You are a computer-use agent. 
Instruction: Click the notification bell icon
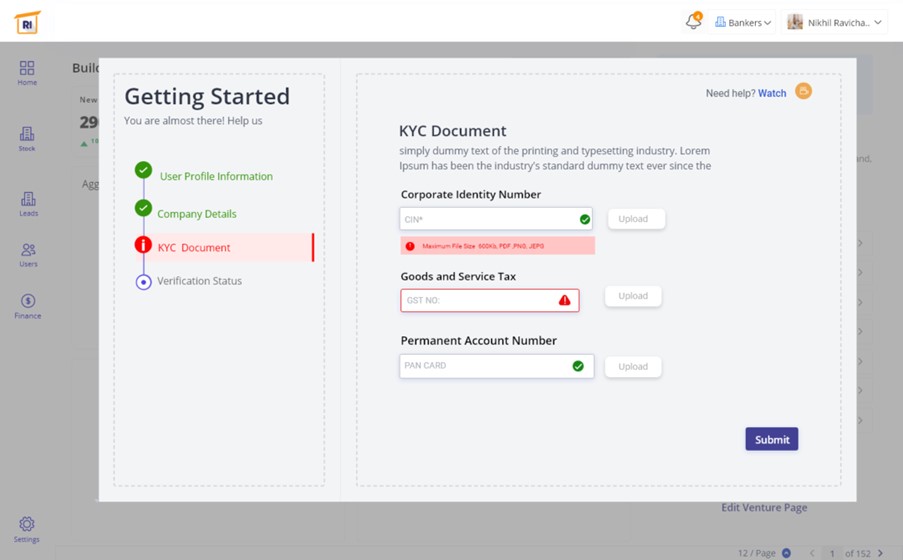(693, 22)
